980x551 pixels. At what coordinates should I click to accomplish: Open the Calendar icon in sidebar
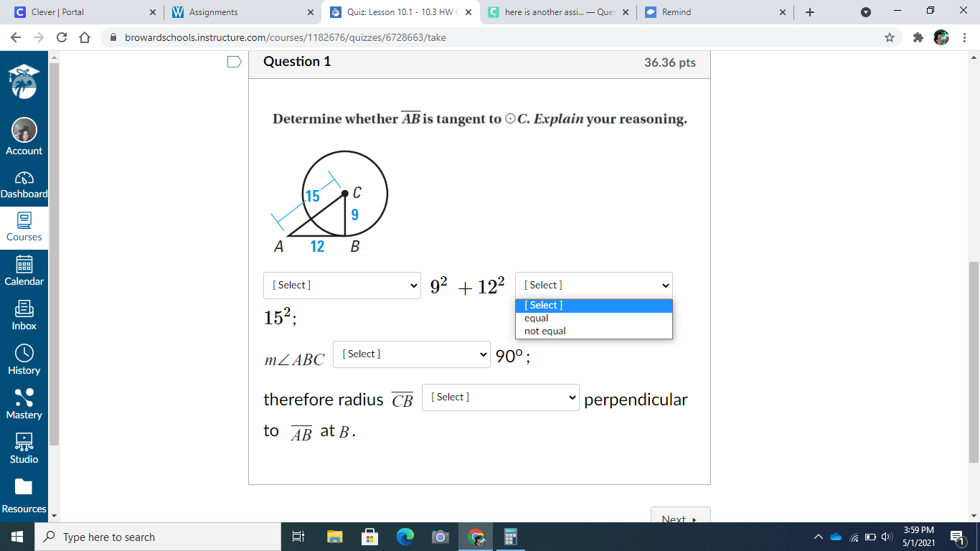pyautogui.click(x=24, y=270)
